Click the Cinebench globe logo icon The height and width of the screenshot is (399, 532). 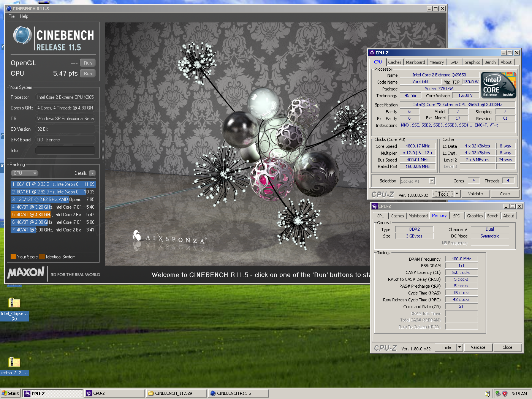[22, 35]
